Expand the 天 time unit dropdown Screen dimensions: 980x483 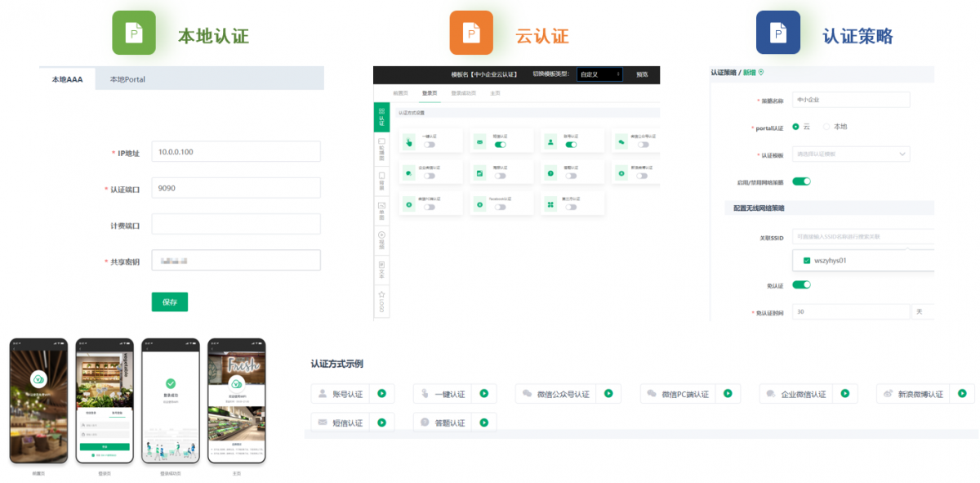coord(923,312)
